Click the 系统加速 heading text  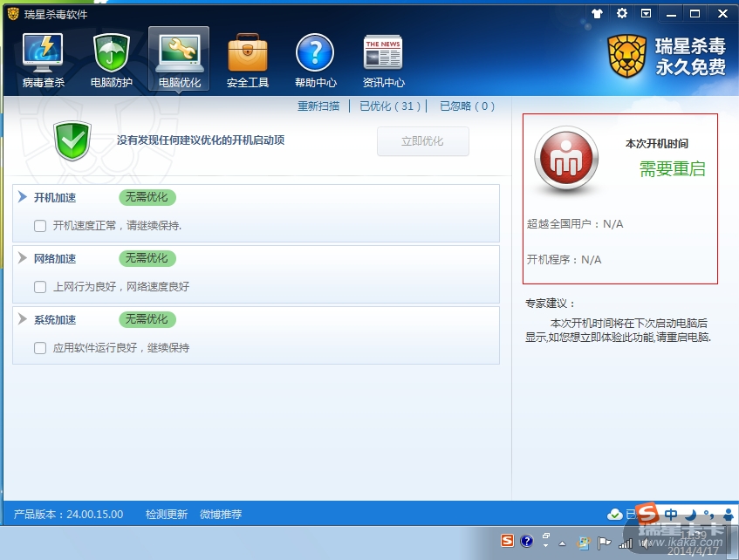55,320
